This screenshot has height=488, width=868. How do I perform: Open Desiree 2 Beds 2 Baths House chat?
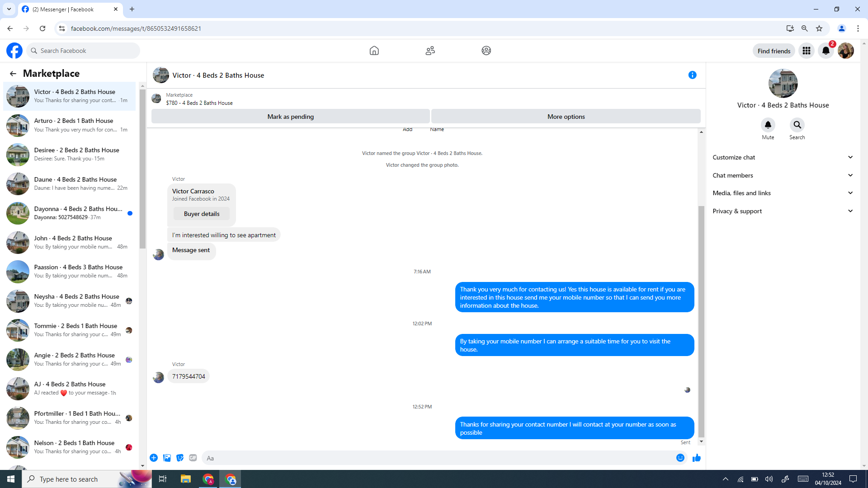(x=69, y=155)
